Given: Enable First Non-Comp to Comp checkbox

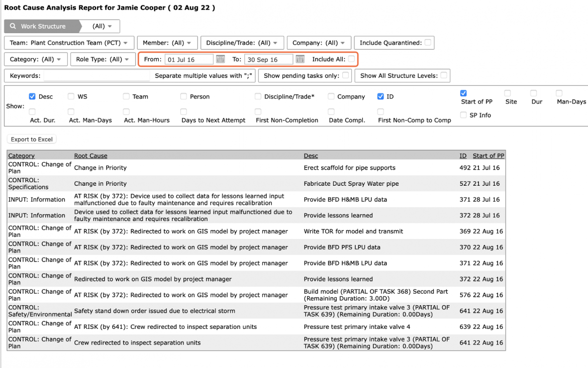Looking at the screenshot, I should [x=380, y=111].
